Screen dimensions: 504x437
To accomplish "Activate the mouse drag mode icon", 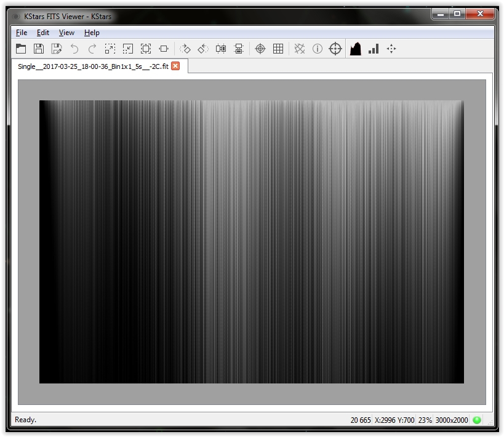I will click(x=391, y=49).
